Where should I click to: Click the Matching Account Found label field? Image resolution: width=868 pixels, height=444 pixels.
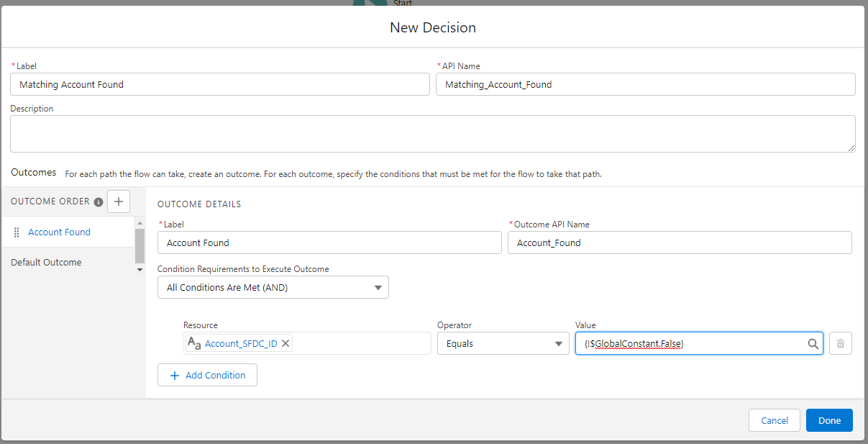tap(220, 84)
